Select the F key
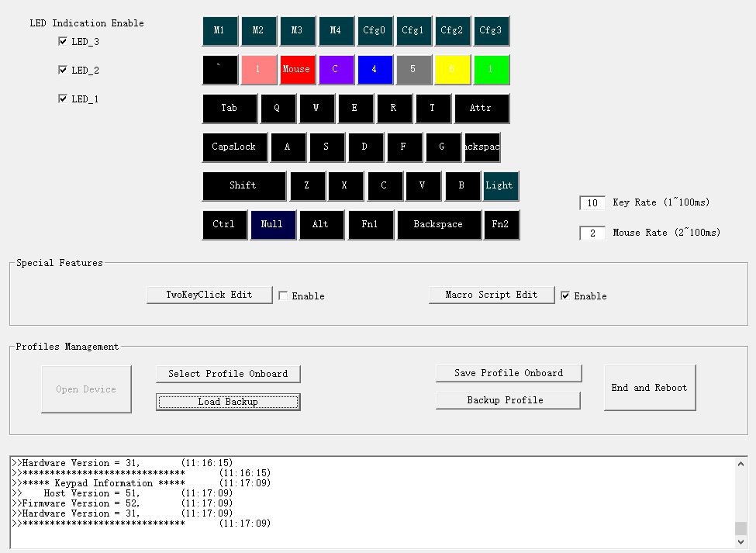Image resolution: width=756 pixels, height=553 pixels. pos(405,147)
